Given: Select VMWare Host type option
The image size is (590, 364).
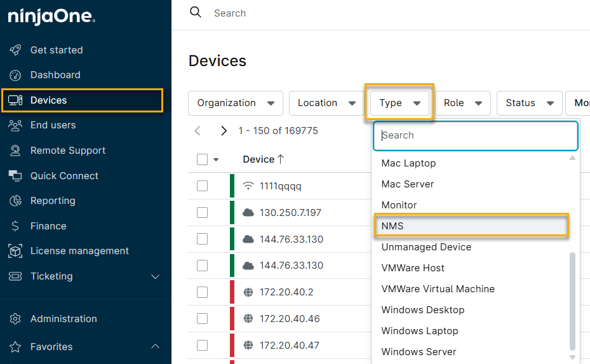Looking at the screenshot, I should 471,268.
